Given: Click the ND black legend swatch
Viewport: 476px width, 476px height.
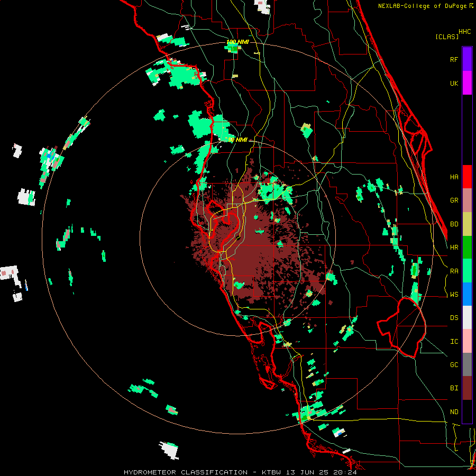Looking at the screenshot, I should pos(467,411).
